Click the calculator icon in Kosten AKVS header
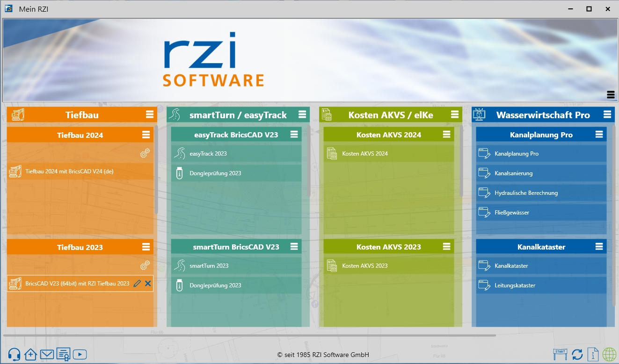 (x=327, y=114)
